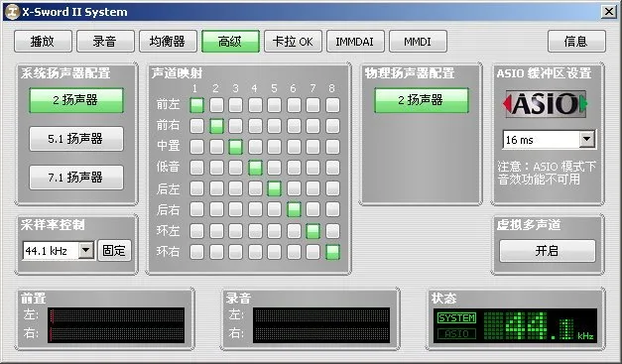Click the X-Sword title bar icon

coord(12,12)
